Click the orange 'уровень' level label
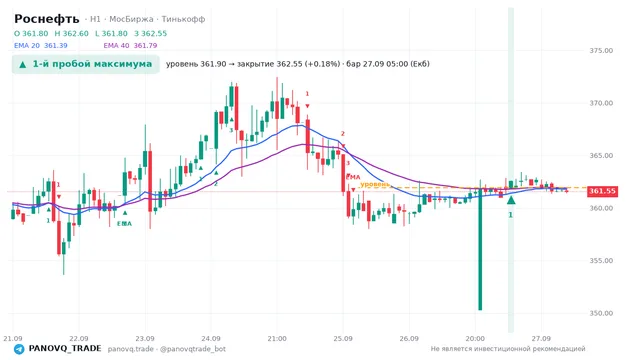The width and height of the screenshot is (640, 360). [x=375, y=184]
